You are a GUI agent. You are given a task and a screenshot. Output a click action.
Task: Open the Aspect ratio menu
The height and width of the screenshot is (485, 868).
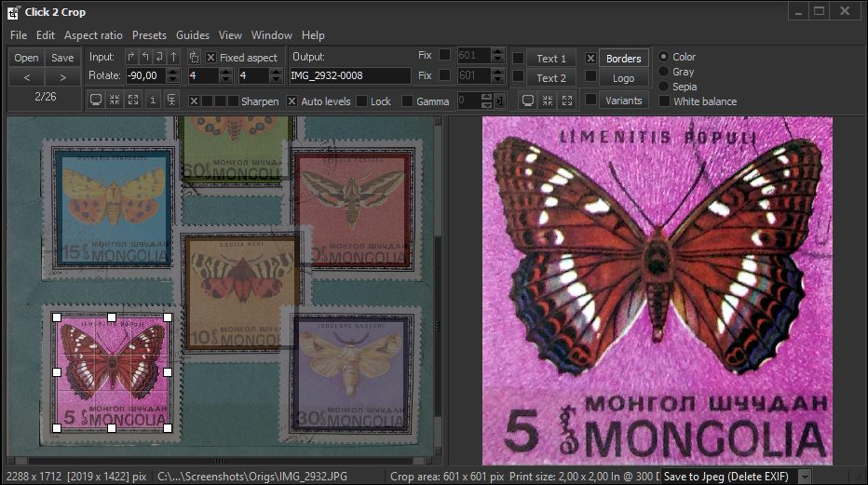(93, 35)
